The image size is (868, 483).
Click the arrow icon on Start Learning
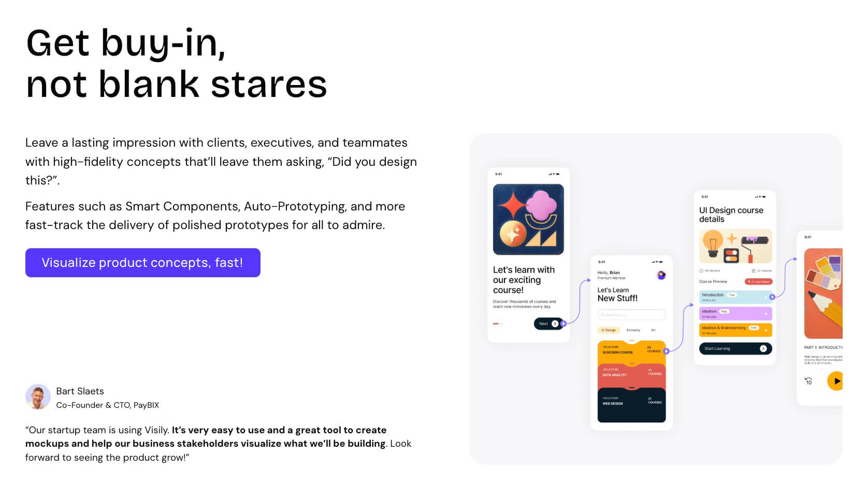coord(763,349)
